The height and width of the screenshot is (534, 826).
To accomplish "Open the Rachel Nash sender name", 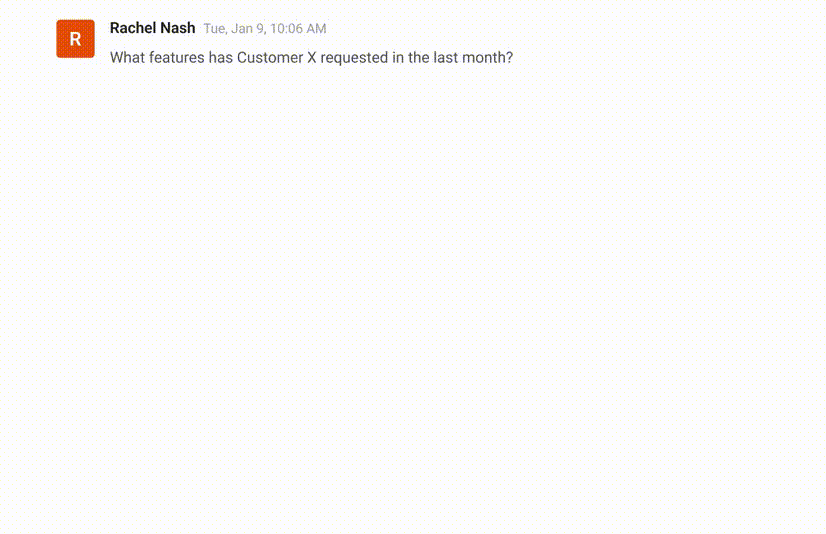I will [152, 28].
